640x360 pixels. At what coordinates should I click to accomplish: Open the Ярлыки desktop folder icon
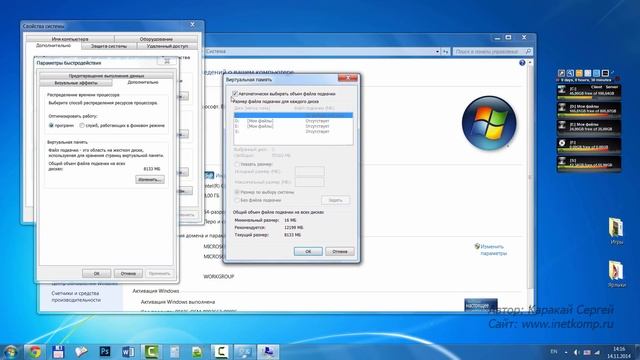(616, 273)
